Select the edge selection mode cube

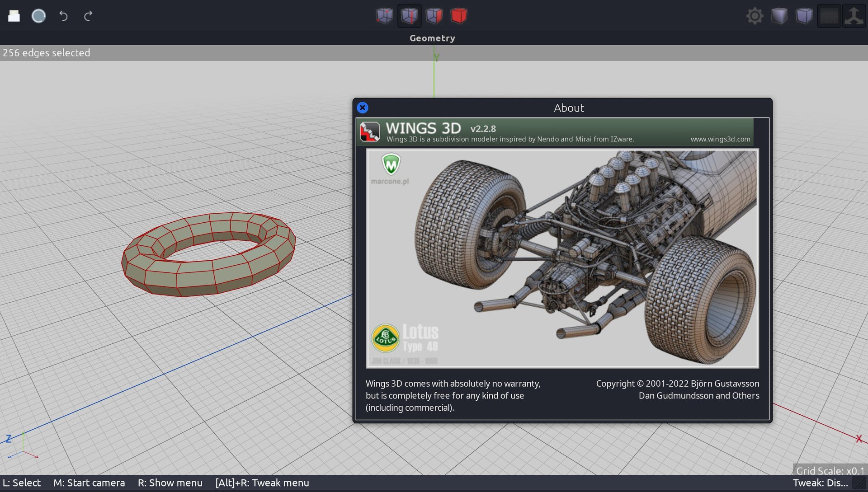(x=409, y=16)
